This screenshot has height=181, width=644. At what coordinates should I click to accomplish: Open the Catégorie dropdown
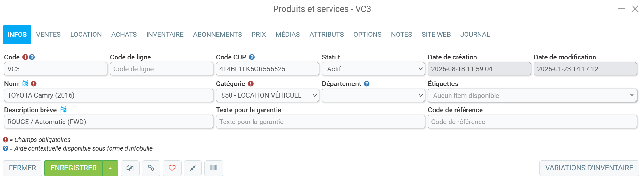268,95
